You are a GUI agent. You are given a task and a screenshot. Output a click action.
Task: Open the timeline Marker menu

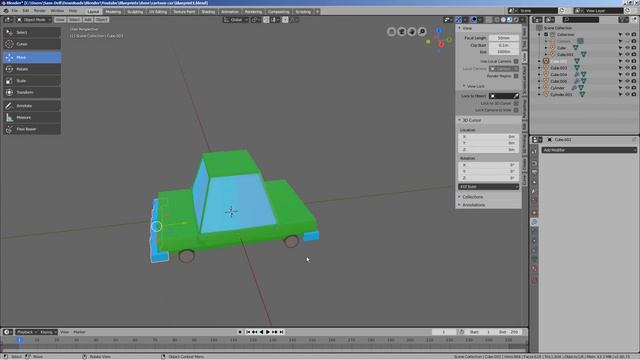coord(79,332)
